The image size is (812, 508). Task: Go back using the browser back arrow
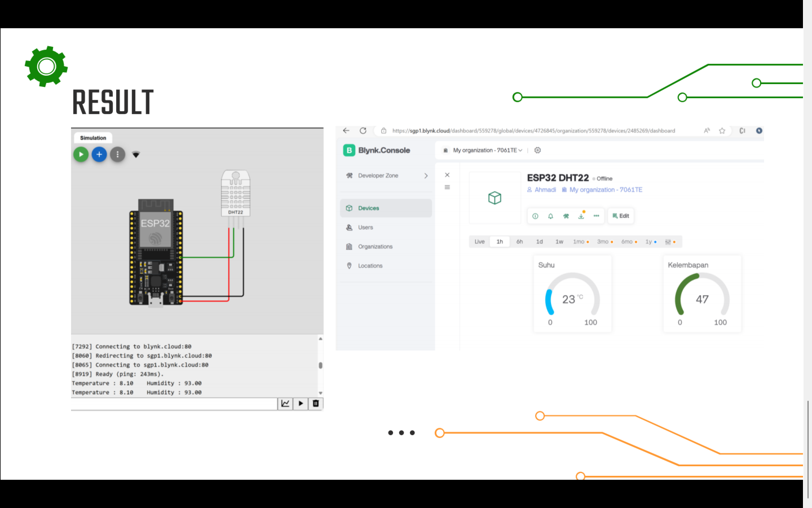(346, 131)
